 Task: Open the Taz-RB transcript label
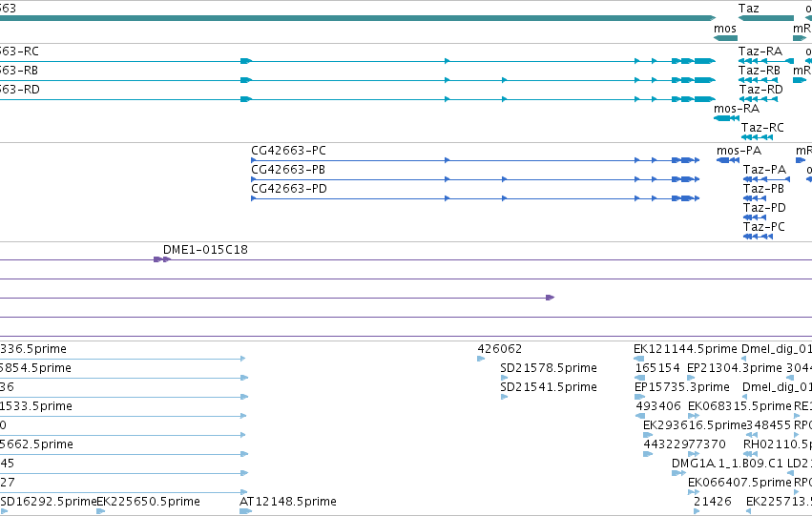pyautogui.click(x=760, y=71)
